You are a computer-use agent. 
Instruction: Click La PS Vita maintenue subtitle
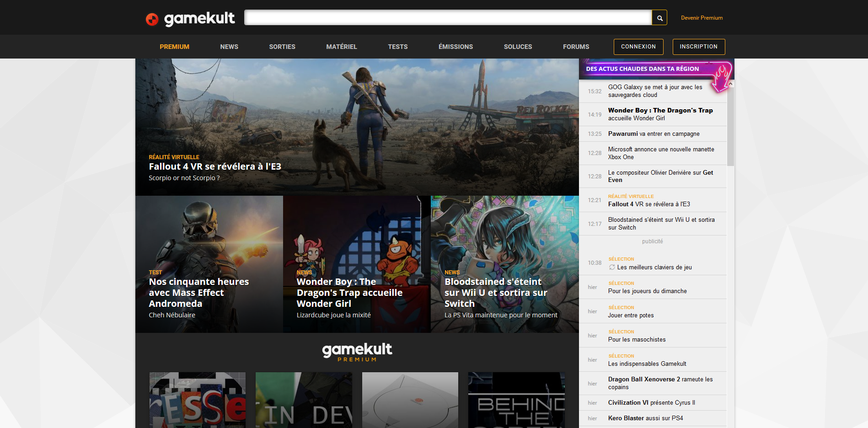point(501,315)
